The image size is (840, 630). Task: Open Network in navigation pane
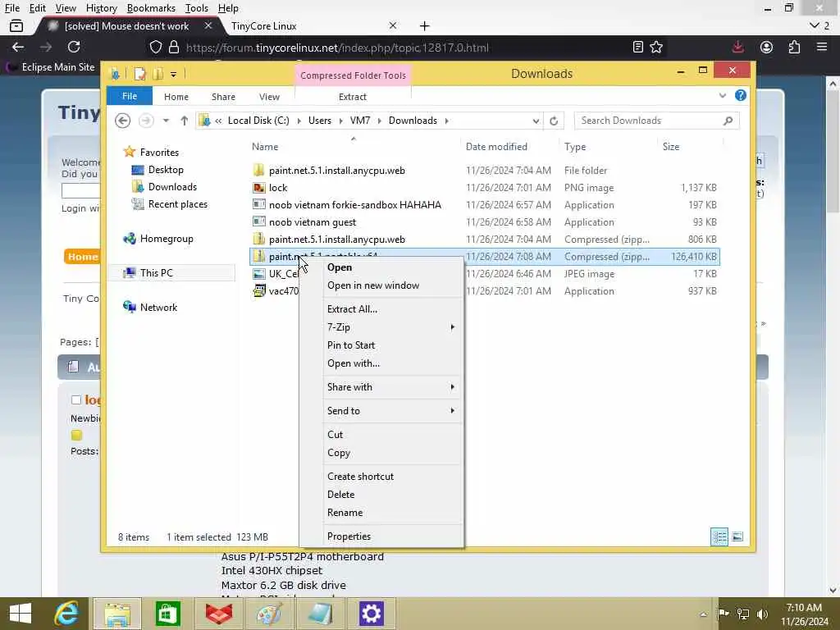point(158,307)
